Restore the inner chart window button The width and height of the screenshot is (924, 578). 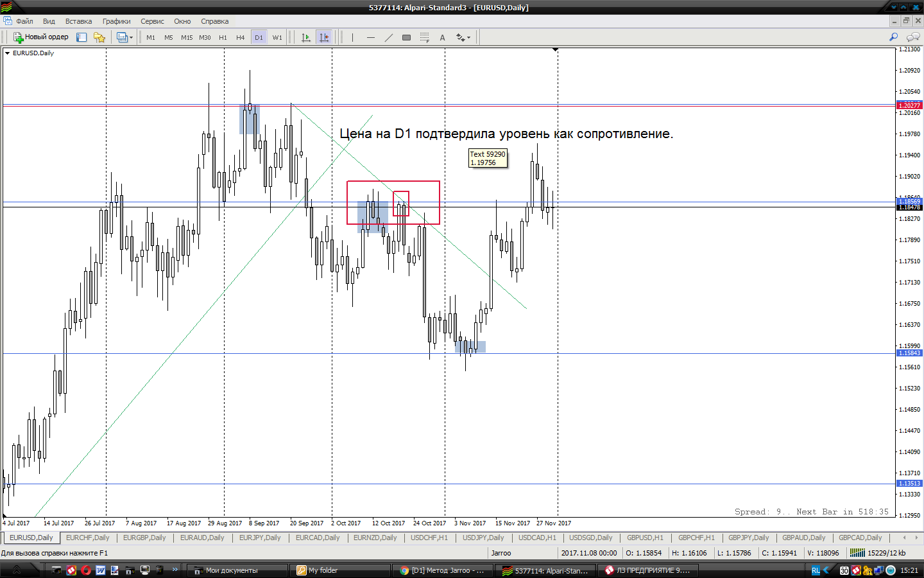[907, 21]
